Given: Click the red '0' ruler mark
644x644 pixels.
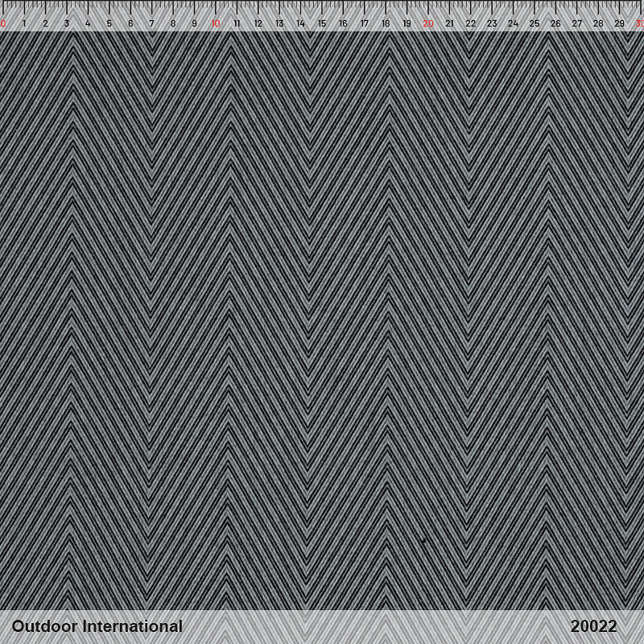Looking at the screenshot, I should (x=3, y=23).
